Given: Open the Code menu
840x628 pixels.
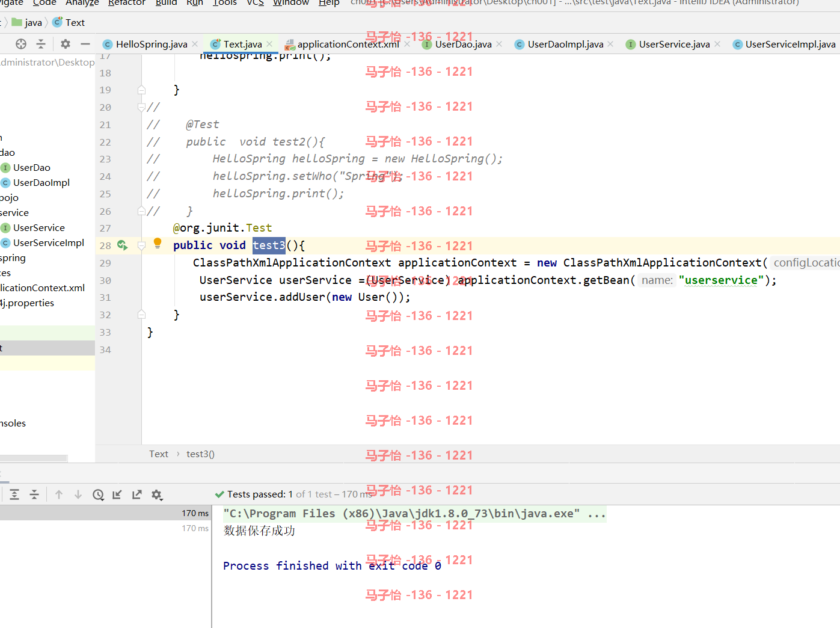Looking at the screenshot, I should click(x=44, y=3).
